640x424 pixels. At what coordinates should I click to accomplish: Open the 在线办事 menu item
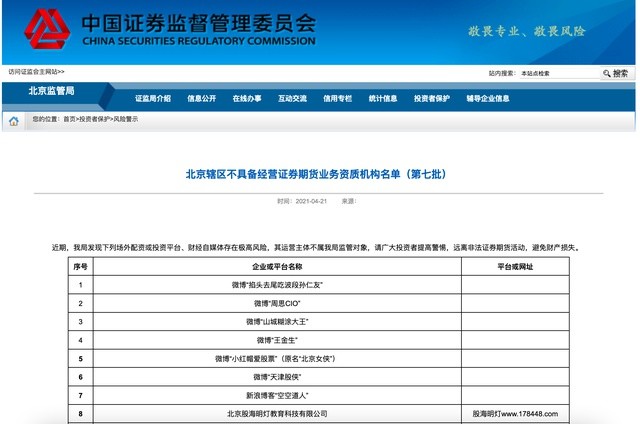click(x=247, y=98)
